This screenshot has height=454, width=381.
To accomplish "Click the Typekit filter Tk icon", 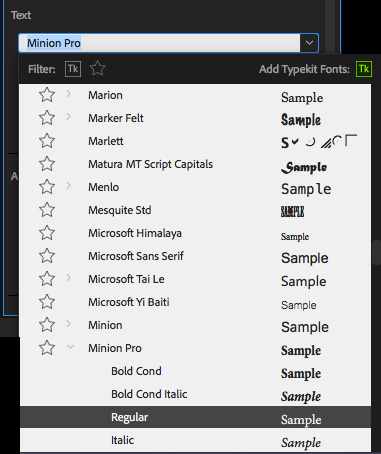I will [73, 69].
